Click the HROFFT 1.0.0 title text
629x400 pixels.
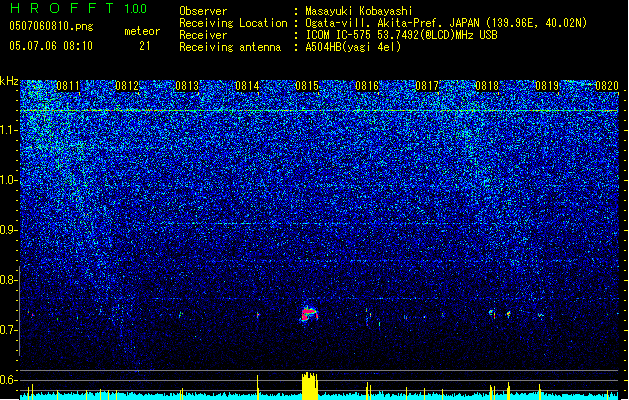click(78, 8)
